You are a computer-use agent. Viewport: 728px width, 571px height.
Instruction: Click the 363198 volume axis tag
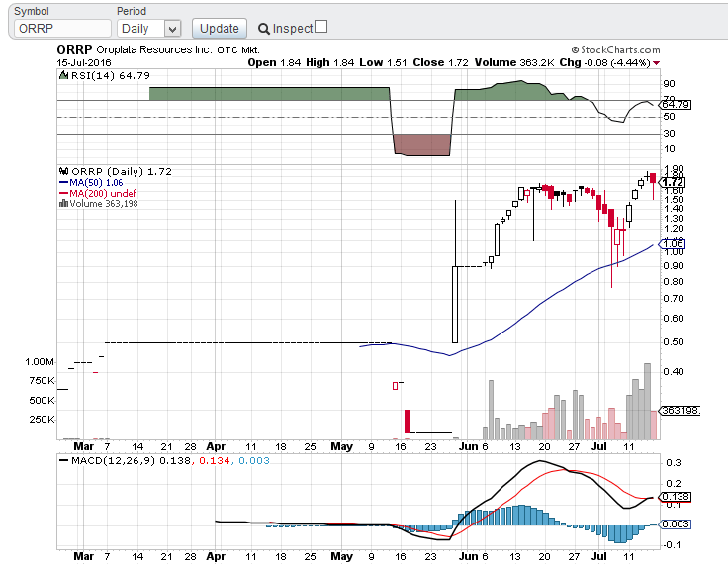coord(680,411)
